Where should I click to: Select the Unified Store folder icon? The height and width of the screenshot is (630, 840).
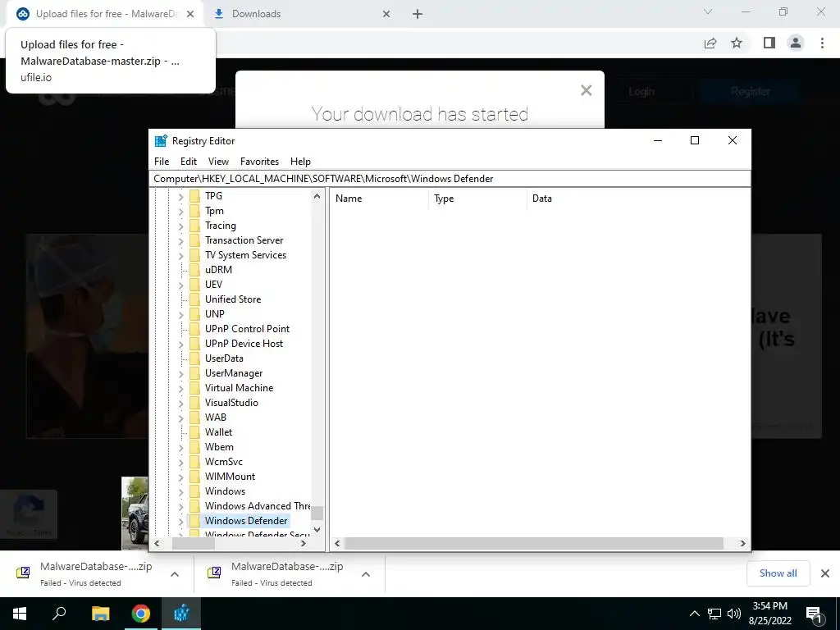[x=194, y=299]
